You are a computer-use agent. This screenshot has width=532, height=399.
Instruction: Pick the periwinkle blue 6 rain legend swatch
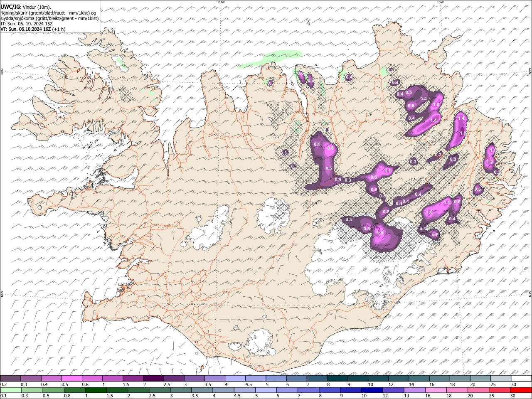287,390
